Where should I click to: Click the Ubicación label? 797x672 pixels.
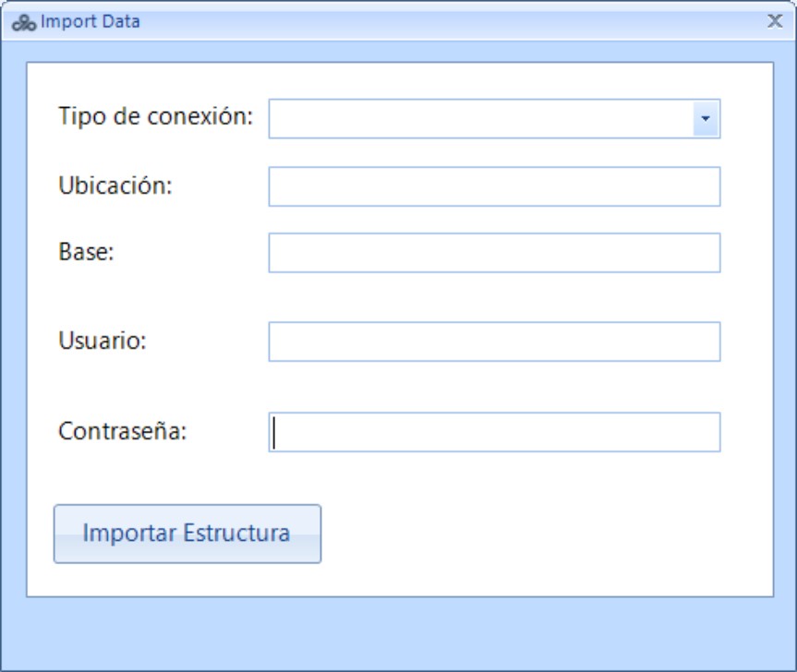pos(115,186)
